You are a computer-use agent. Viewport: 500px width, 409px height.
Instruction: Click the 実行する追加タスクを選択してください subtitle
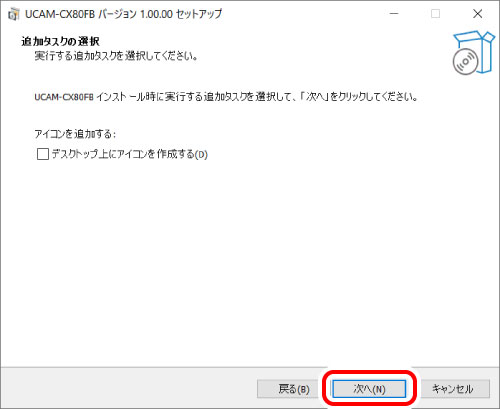(116, 56)
